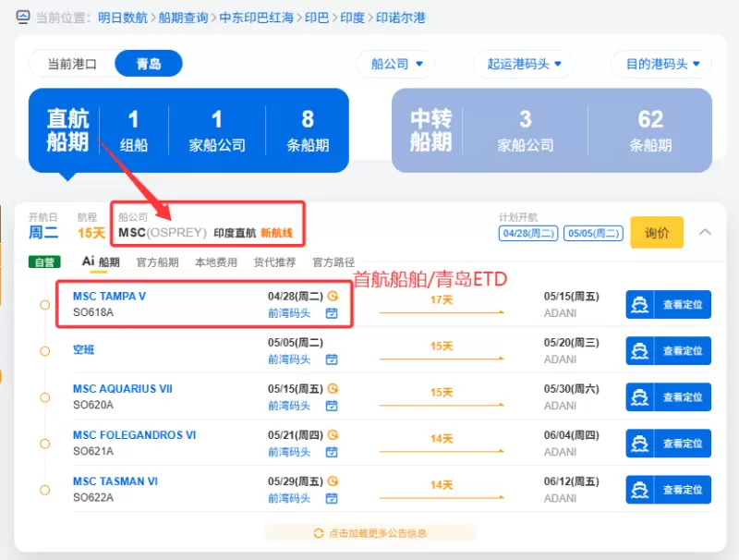The width and height of the screenshot is (739, 560).
Task: Click the clock icon beside MSC TASMAN VI's date
Action: click(x=333, y=481)
